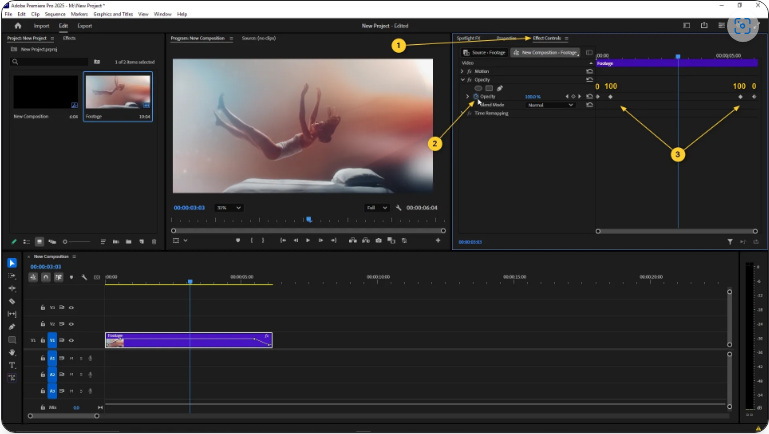
Task: Create an ellipse mask under Opacity
Action: (478, 88)
